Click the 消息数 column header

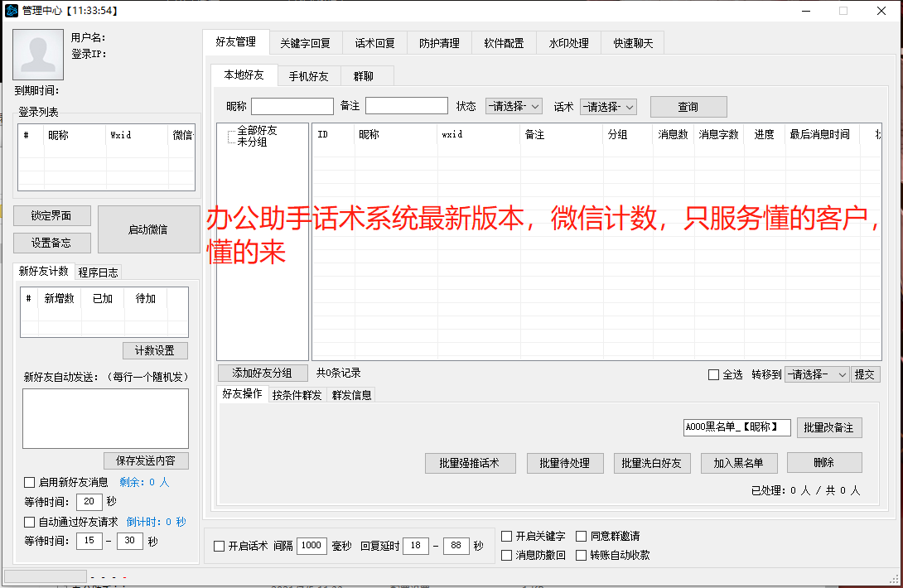coord(674,134)
